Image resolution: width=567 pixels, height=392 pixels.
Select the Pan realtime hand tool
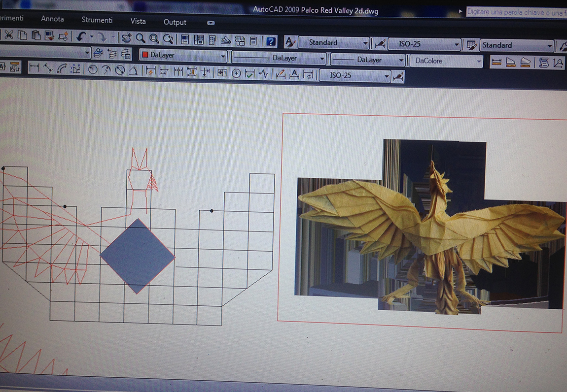(127, 37)
